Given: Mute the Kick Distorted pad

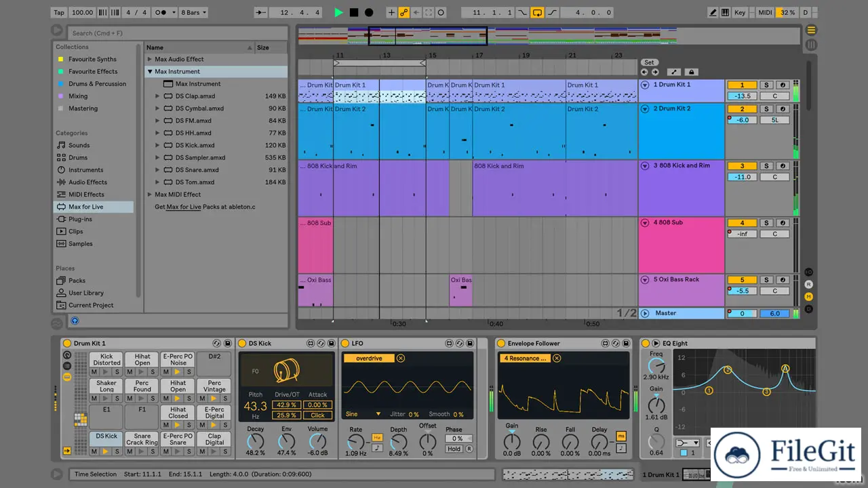Looking at the screenshot, I should (x=96, y=371).
